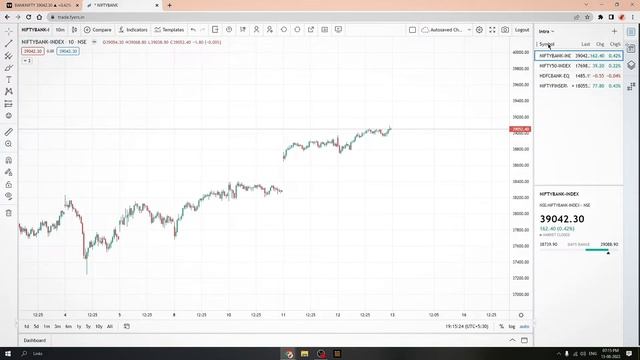The height and width of the screenshot is (360, 640).
Task: Toggle stay in drawing mode
Action: pos(9,172)
